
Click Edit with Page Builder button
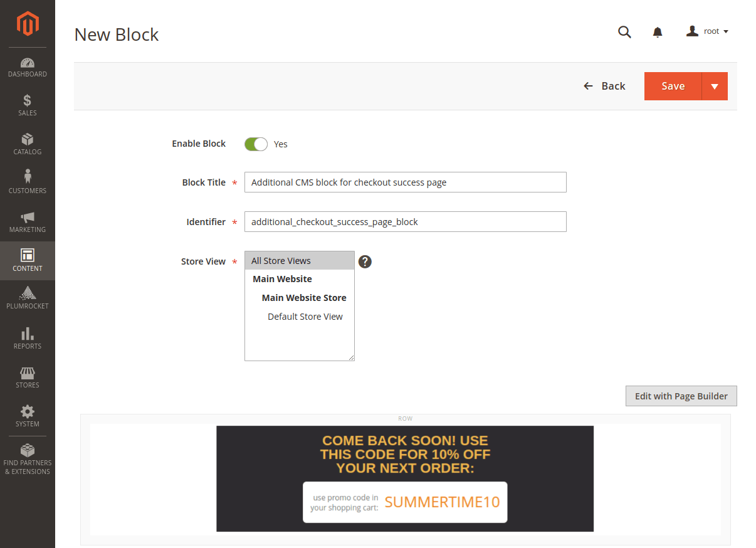click(681, 396)
